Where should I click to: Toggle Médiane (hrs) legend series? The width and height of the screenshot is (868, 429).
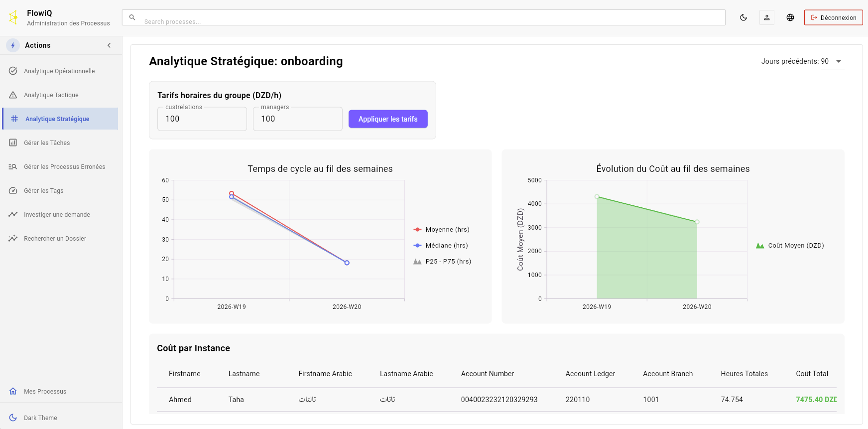click(x=441, y=246)
